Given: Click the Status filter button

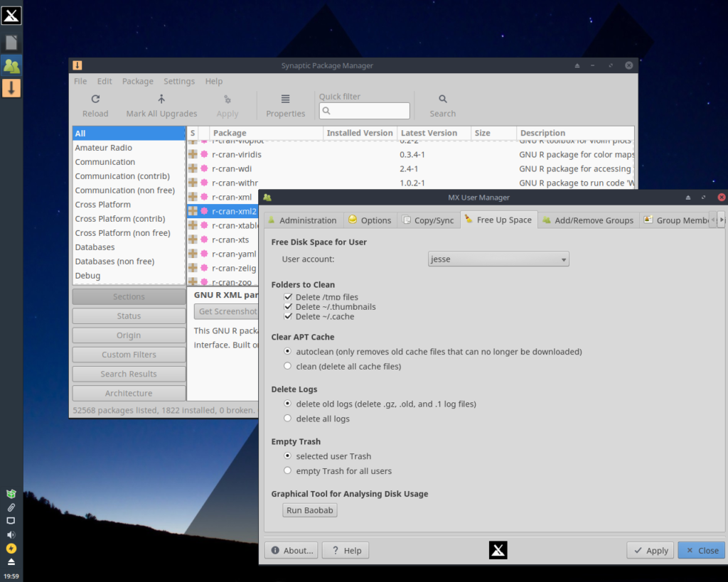Looking at the screenshot, I should tap(129, 316).
